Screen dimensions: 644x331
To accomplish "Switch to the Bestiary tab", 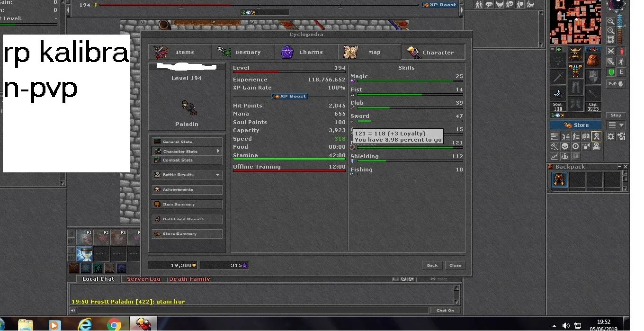I will point(243,52).
